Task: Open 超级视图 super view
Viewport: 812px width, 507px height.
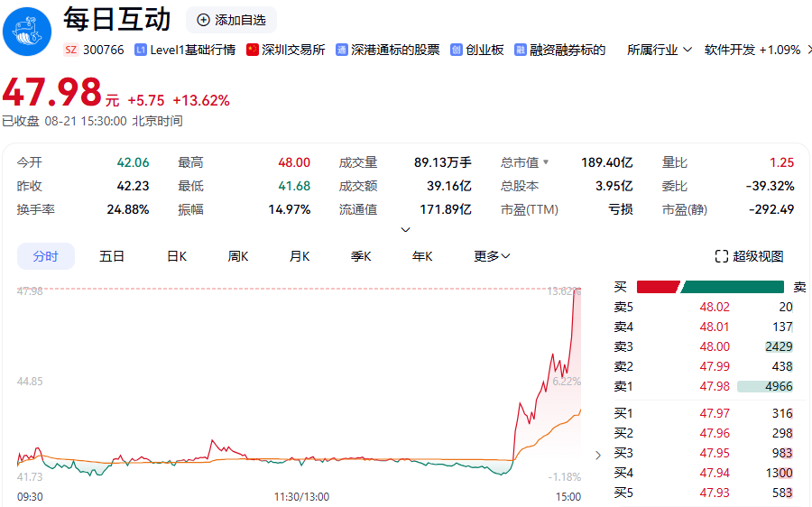Action: 750,256
